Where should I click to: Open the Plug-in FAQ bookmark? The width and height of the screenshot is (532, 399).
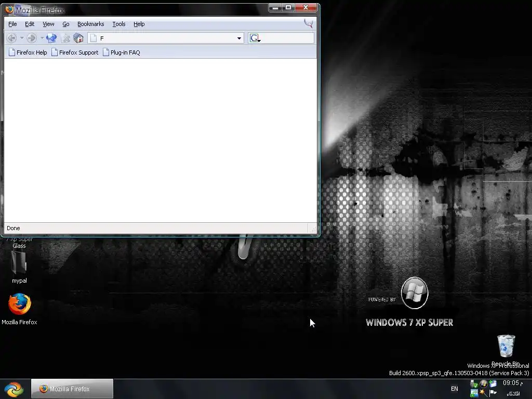point(121,52)
